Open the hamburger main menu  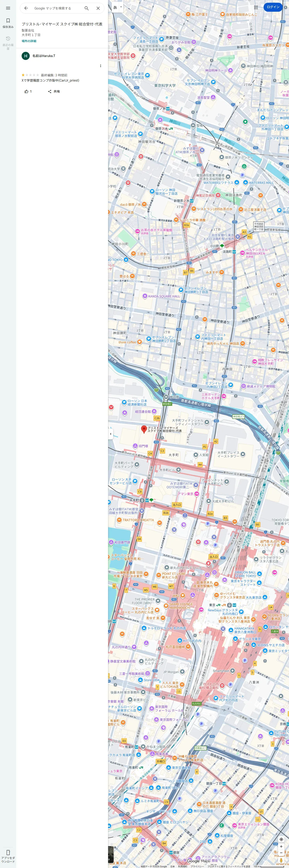click(x=8, y=8)
